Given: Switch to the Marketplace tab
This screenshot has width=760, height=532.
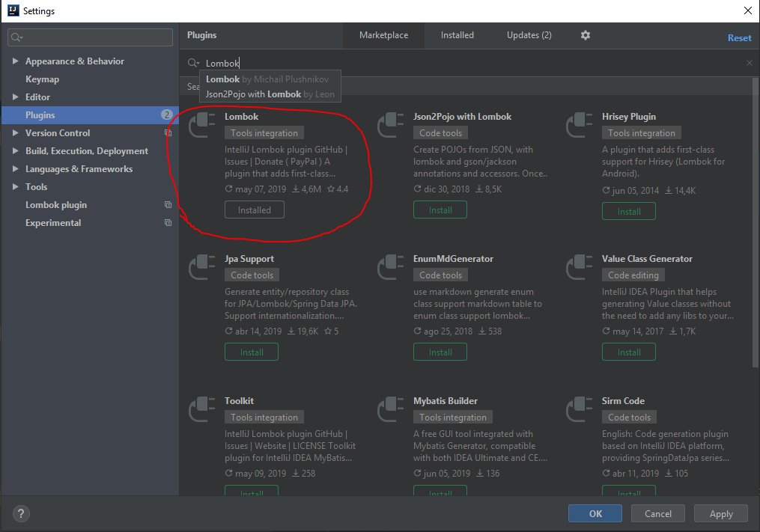Looking at the screenshot, I should coord(383,35).
